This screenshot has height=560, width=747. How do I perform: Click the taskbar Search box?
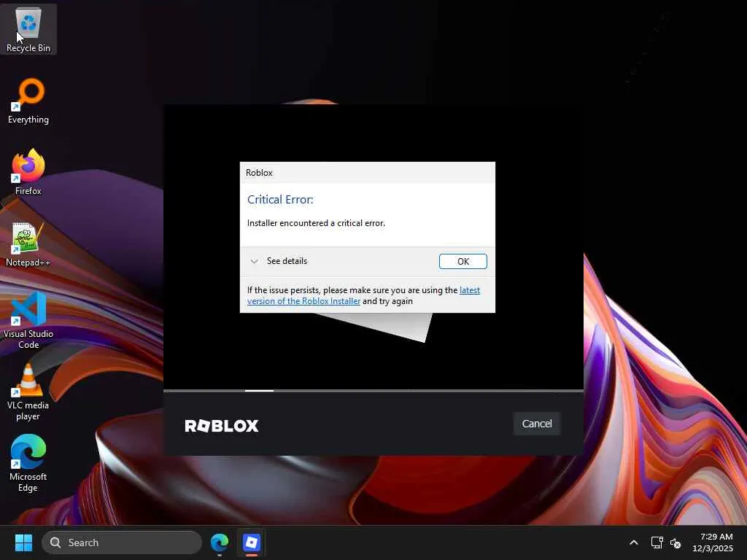click(x=122, y=542)
